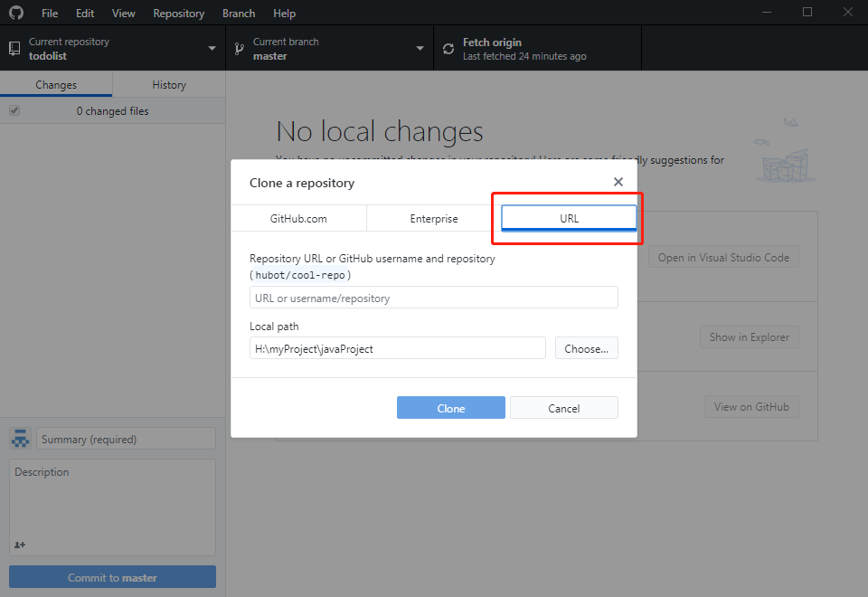Click the Fetch origin sync icon
868x597 pixels.
448,49
